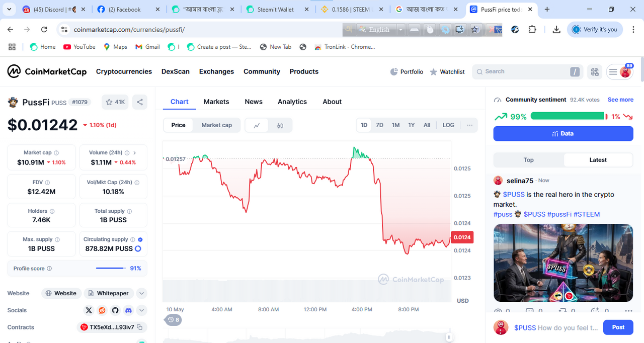Set chart range to All
Image resolution: width=644 pixels, height=343 pixels.
pyautogui.click(x=427, y=125)
